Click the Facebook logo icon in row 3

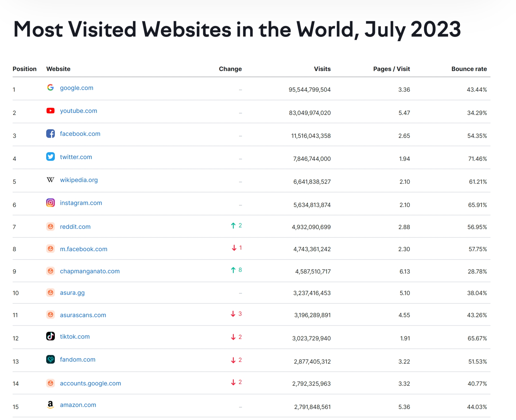pos(51,133)
